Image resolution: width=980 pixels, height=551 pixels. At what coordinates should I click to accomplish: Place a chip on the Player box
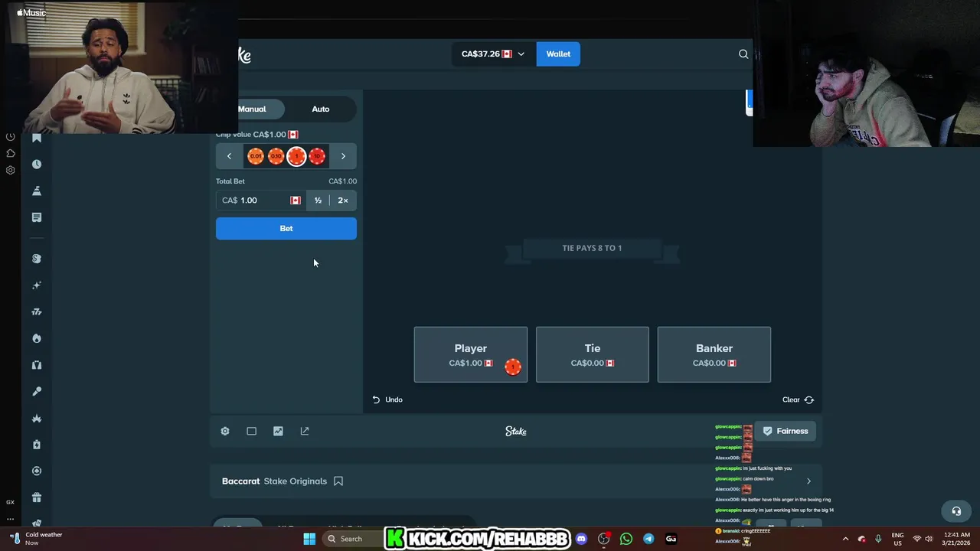pos(471,354)
